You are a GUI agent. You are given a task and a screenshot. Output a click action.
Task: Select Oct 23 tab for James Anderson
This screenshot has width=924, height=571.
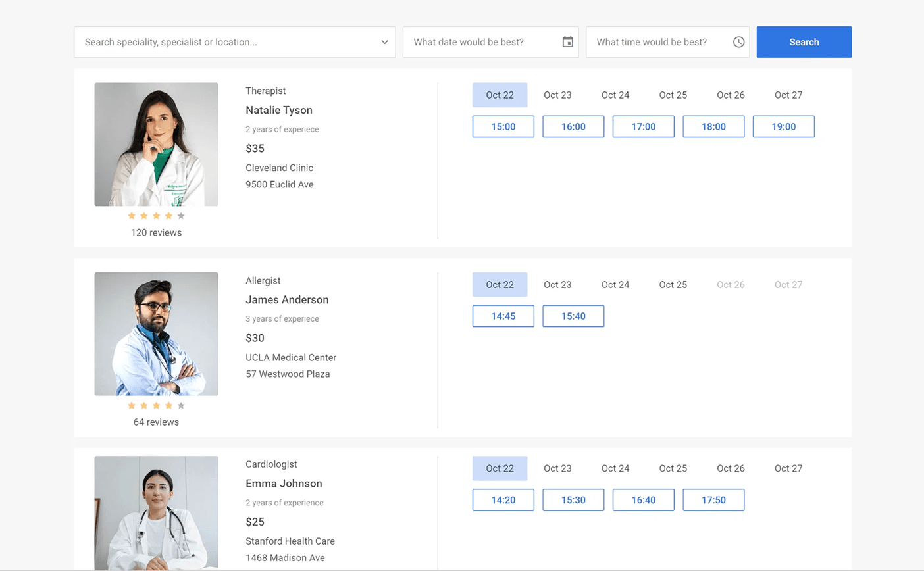click(557, 284)
